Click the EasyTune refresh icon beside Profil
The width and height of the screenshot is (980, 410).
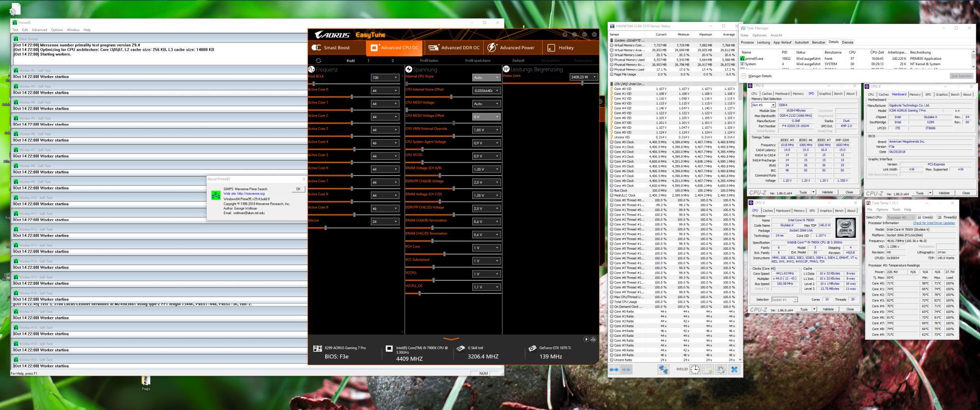(x=319, y=61)
